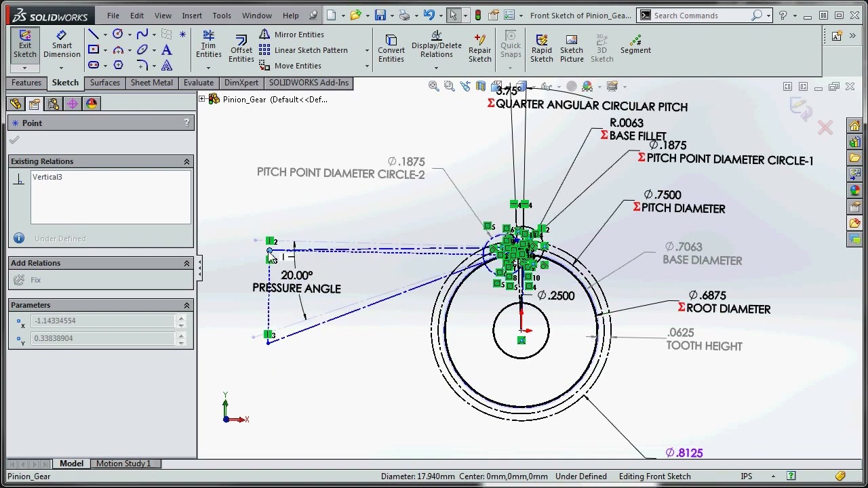Select the sketch Text tool

(167, 49)
